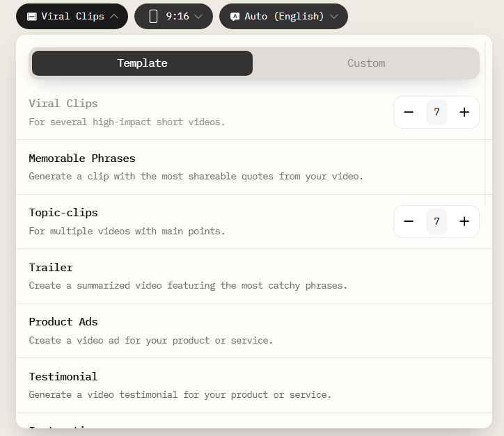Decrease Viral Clips count with minus
This screenshot has height=436, width=504.
coord(409,112)
